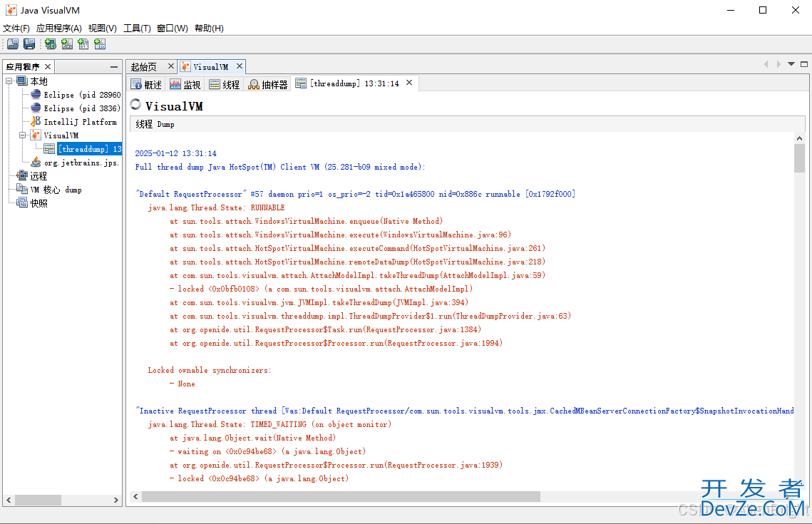Open the 视图(V) menu
812x524 pixels.
(x=103, y=28)
